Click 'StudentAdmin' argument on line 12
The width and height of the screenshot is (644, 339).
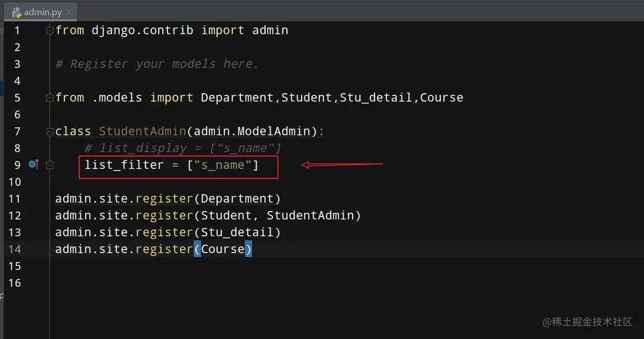[x=310, y=216]
